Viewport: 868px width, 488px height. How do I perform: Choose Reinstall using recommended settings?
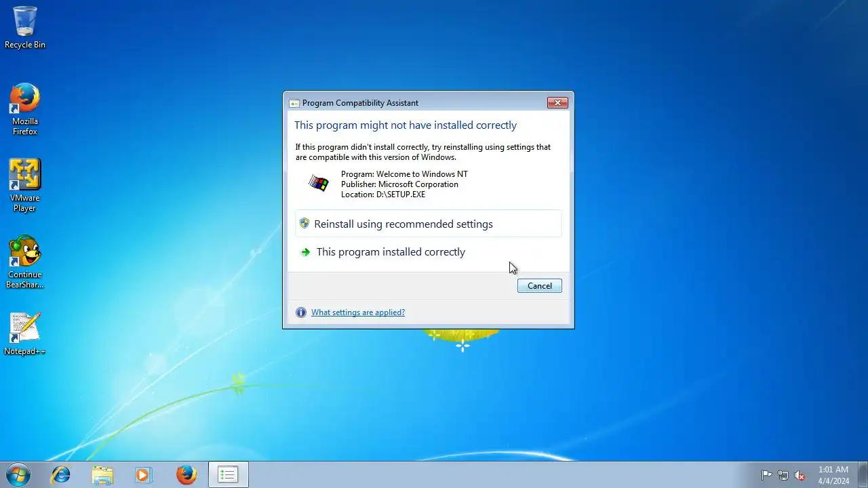point(429,224)
